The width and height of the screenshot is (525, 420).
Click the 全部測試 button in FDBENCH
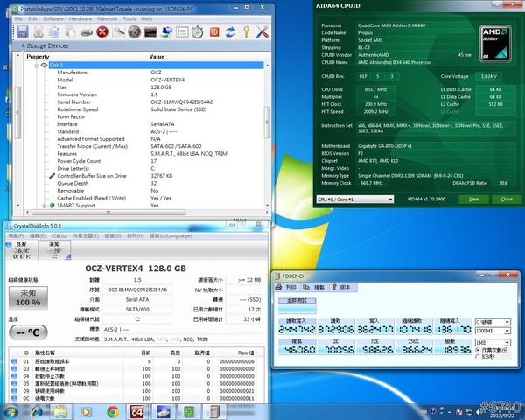(x=296, y=299)
